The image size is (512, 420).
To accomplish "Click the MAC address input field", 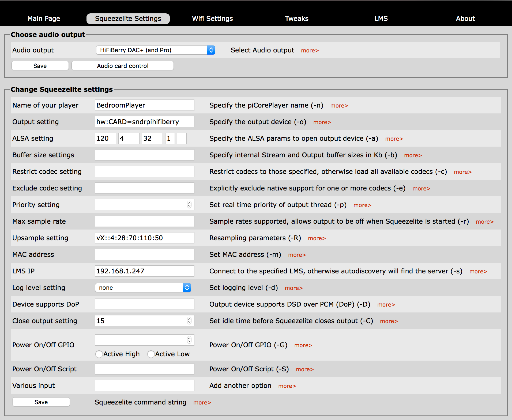I will pos(145,254).
